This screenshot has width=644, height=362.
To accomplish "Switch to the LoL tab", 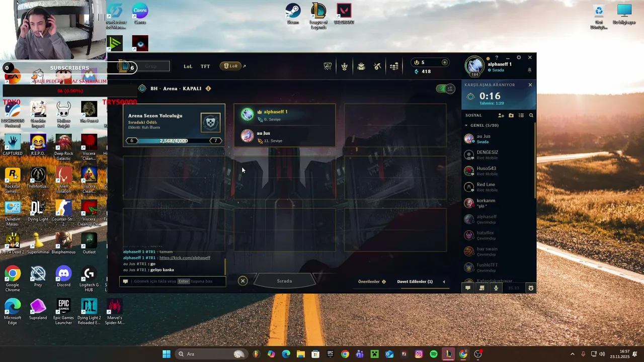I will click(x=188, y=66).
